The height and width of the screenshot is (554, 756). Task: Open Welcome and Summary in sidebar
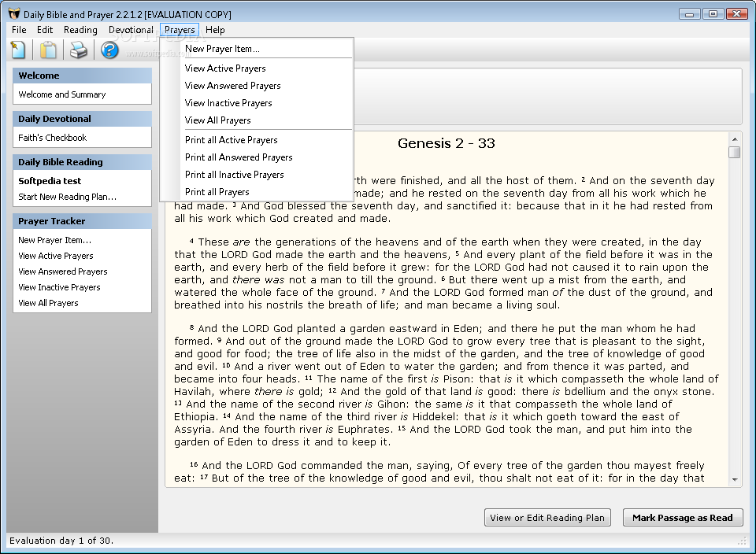point(62,94)
